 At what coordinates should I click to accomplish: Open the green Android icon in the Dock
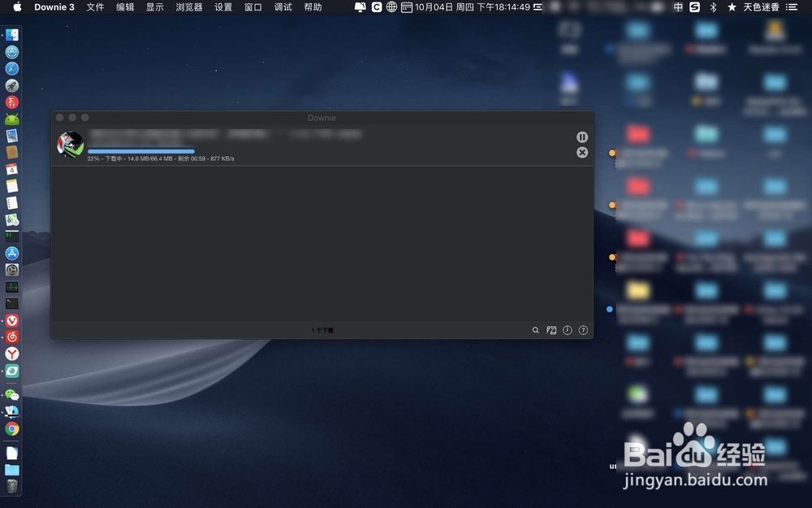[x=12, y=119]
